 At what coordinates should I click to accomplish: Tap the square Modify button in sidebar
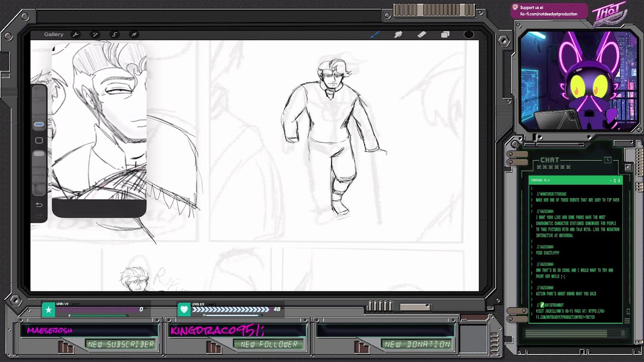pos(39,140)
